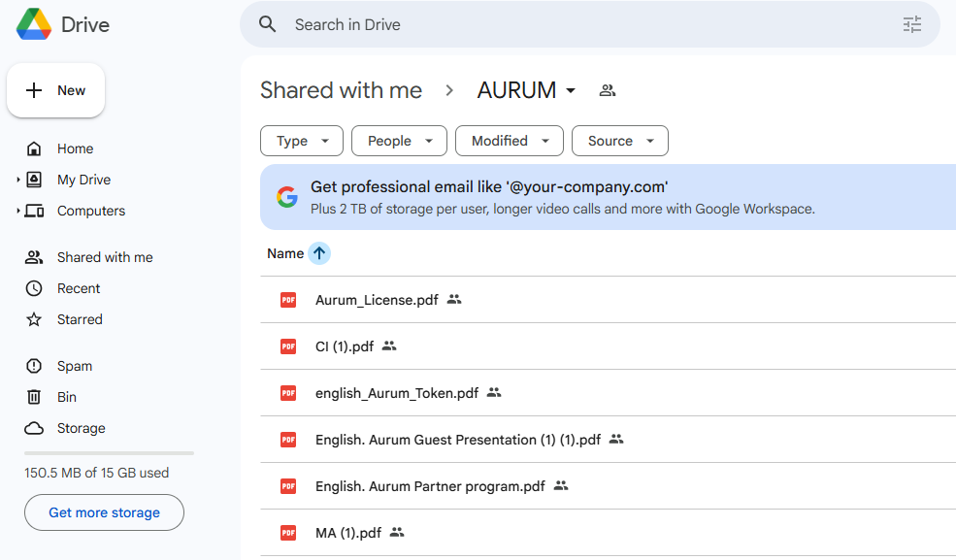
Task: Open the Source filter dropdown
Action: point(620,141)
